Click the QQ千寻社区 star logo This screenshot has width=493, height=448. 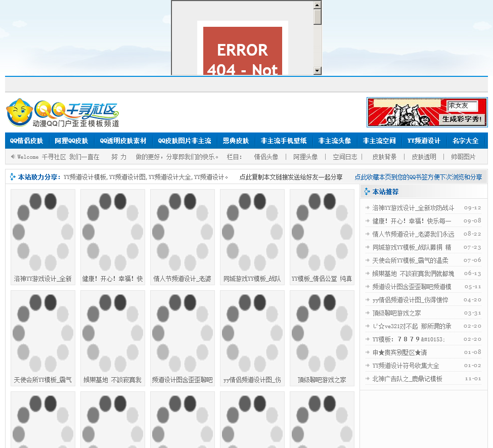click(63, 113)
